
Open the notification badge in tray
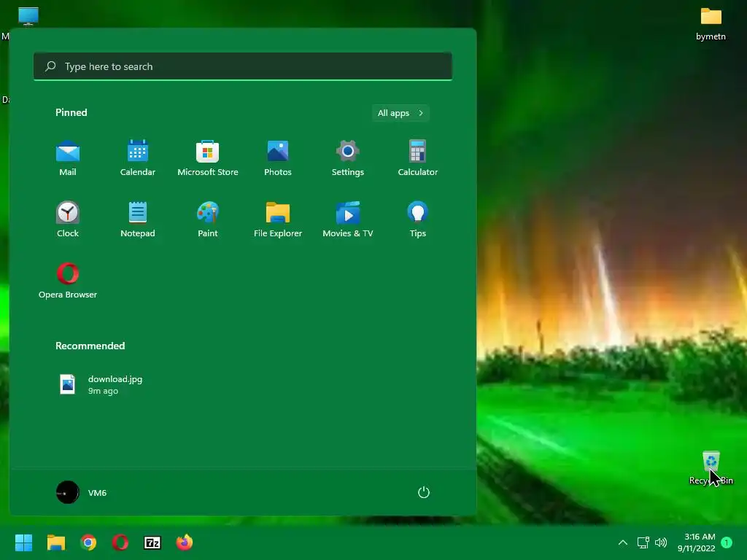pyautogui.click(x=727, y=542)
